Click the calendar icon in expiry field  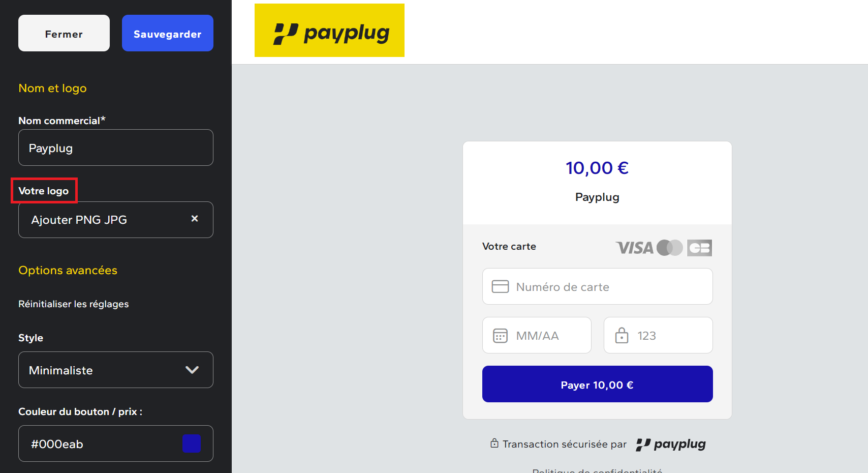[x=500, y=336]
